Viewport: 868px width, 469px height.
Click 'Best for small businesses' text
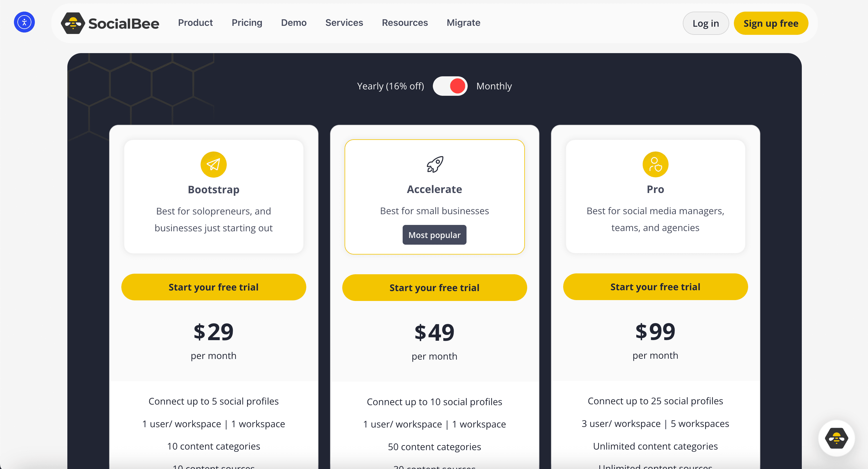(435, 211)
